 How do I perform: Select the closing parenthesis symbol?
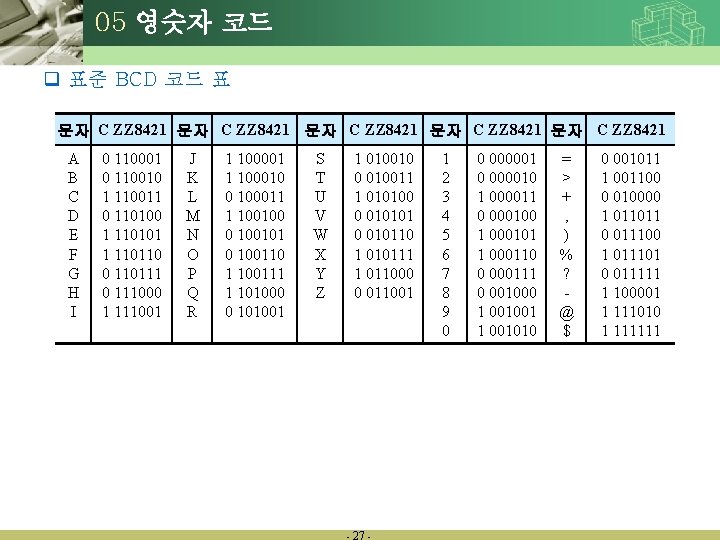pos(566,236)
